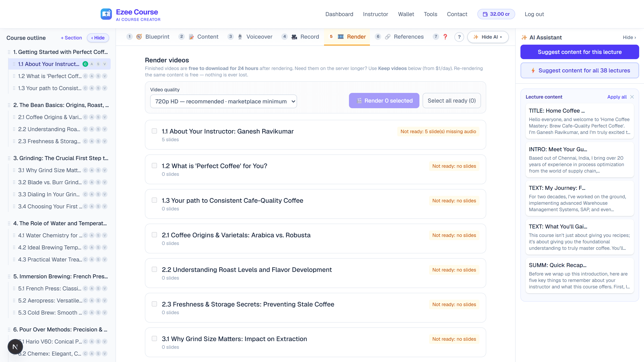
Task: Click the S status badge for lecture 1.3
Action: (x=98, y=88)
